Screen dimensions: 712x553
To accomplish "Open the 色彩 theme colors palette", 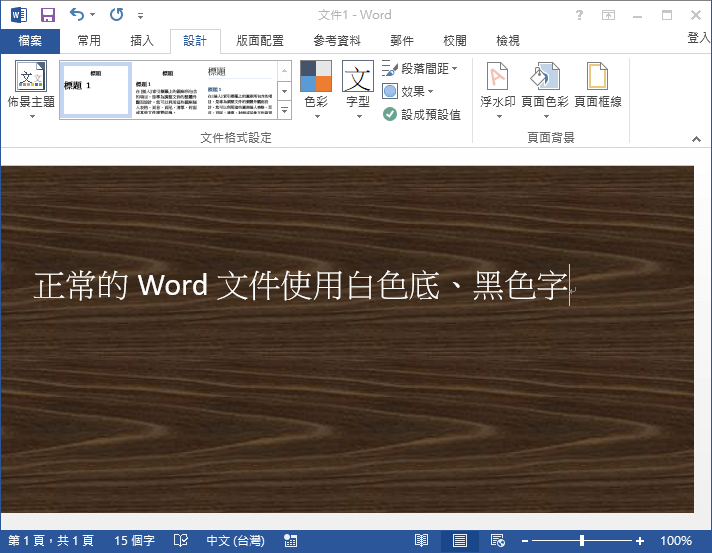I will click(x=316, y=90).
